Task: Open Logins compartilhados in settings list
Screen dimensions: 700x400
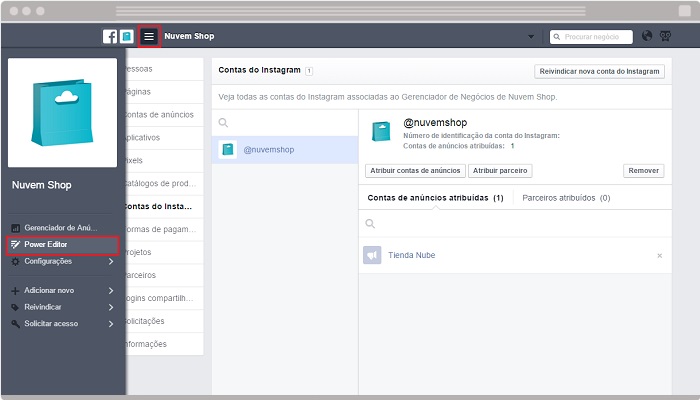Action: coord(164,298)
